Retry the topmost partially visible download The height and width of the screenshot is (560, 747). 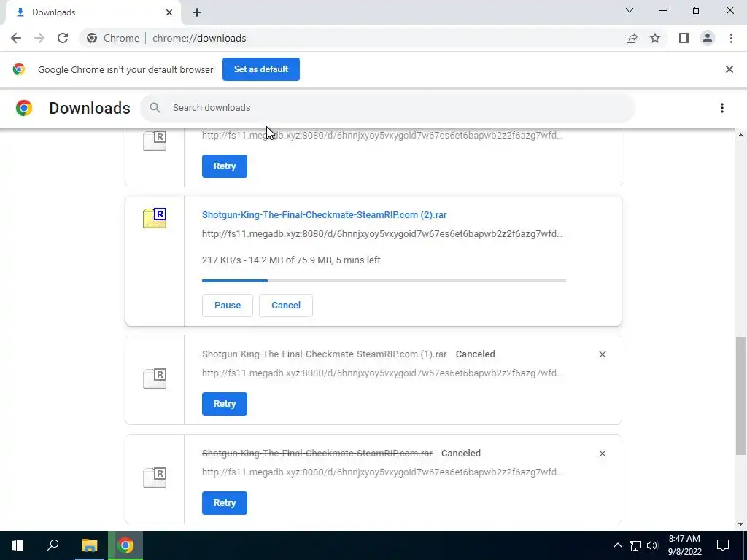(x=225, y=166)
